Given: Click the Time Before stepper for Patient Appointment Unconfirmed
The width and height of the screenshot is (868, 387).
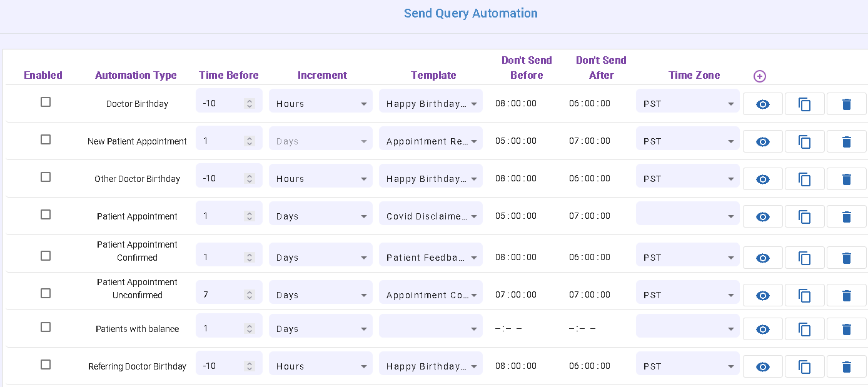Looking at the screenshot, I should tap(250, 295).
